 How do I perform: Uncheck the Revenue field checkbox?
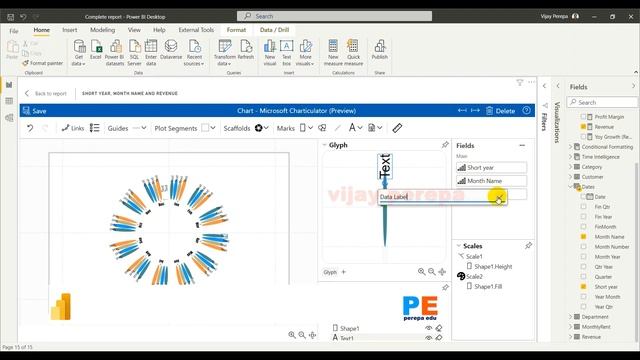(583, 127)
